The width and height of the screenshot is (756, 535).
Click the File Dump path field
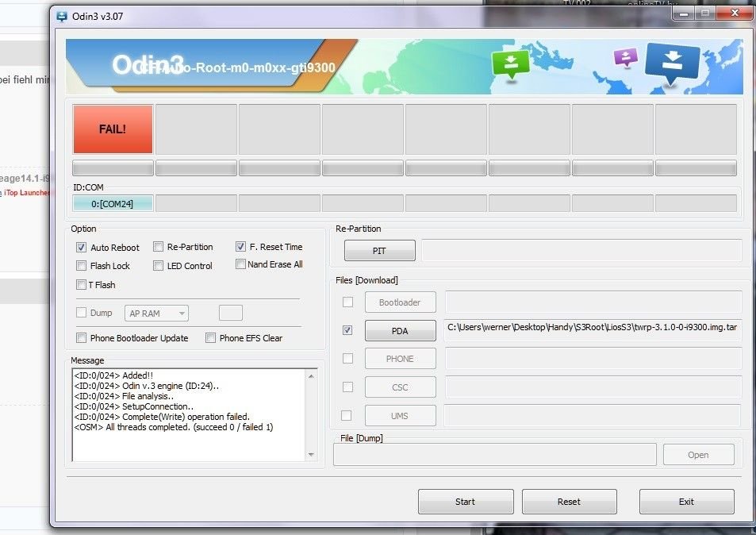coord(495,455)
